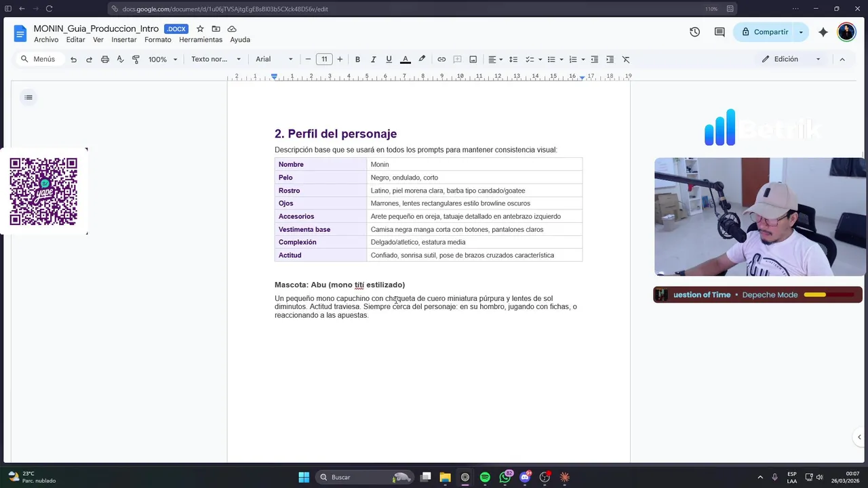868x488 pixels.
Task: Open Discord from the taskbar
Action: point(525,477)
